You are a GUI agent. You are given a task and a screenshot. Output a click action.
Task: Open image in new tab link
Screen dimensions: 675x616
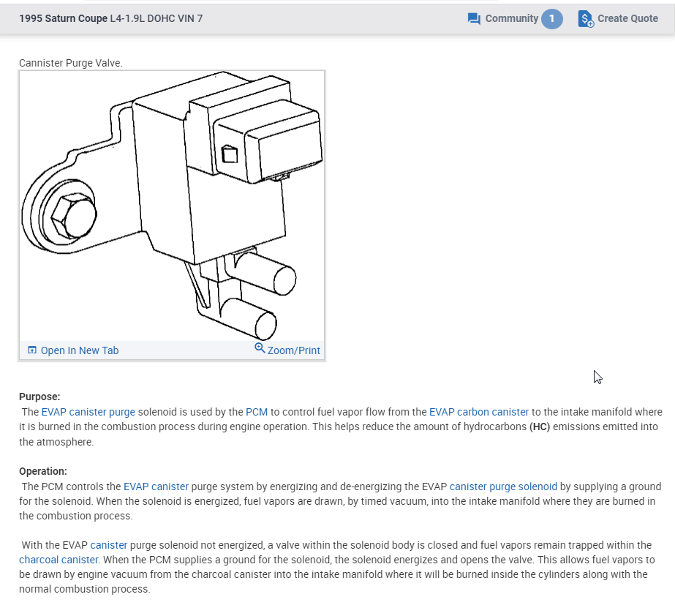coord(80,350)
